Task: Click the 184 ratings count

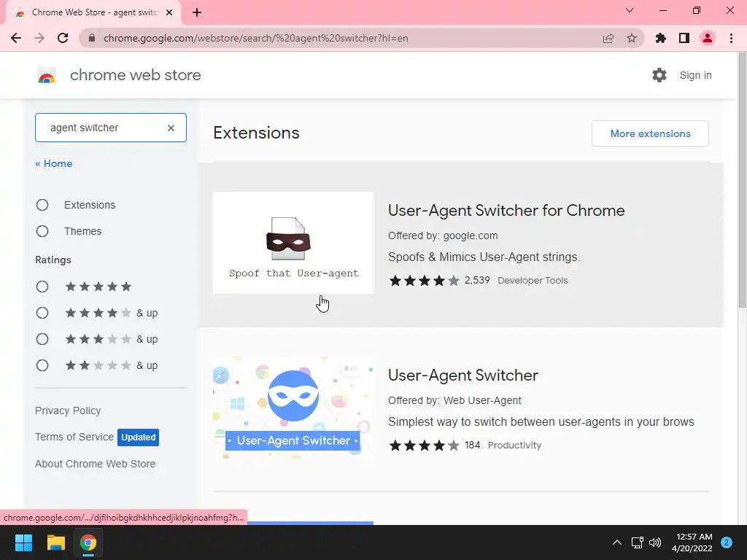Action: click(x=473, y=445)
